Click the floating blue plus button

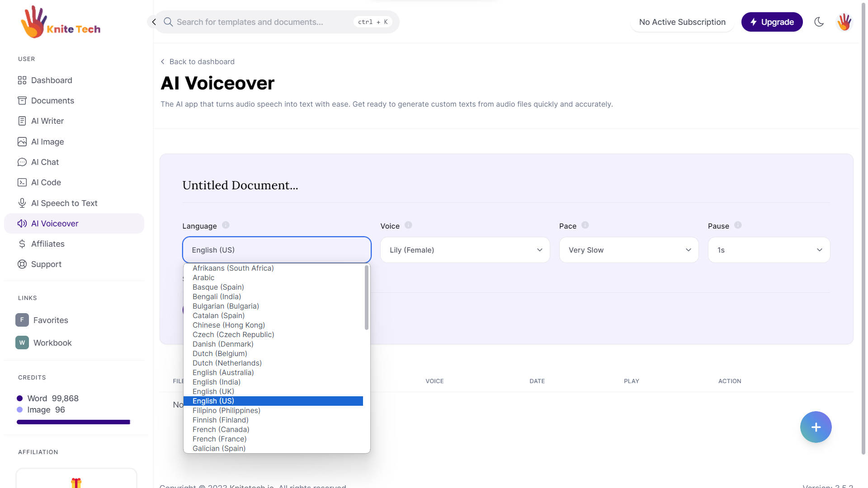coord(816,427)
